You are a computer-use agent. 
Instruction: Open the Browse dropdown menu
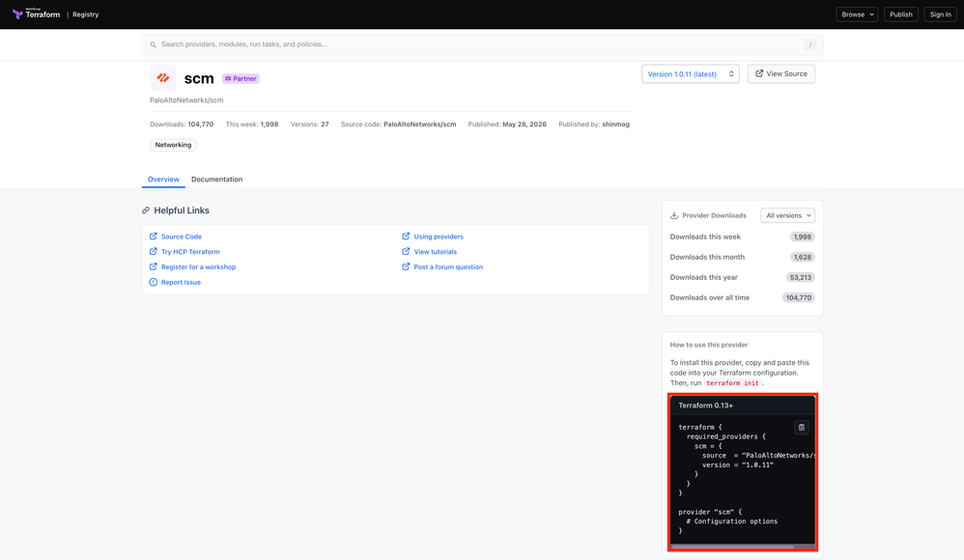click(x=857, y=14)
